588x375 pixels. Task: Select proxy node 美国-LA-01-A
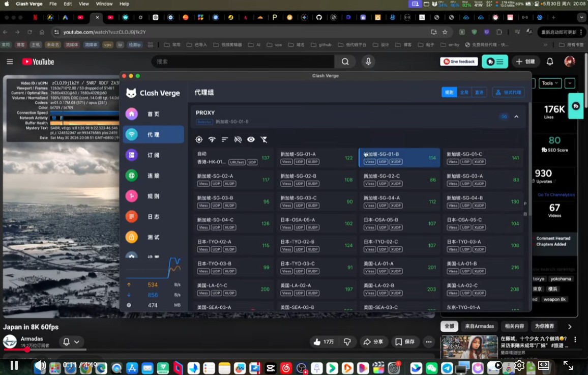pyautogui.click(x=400, y=267)
